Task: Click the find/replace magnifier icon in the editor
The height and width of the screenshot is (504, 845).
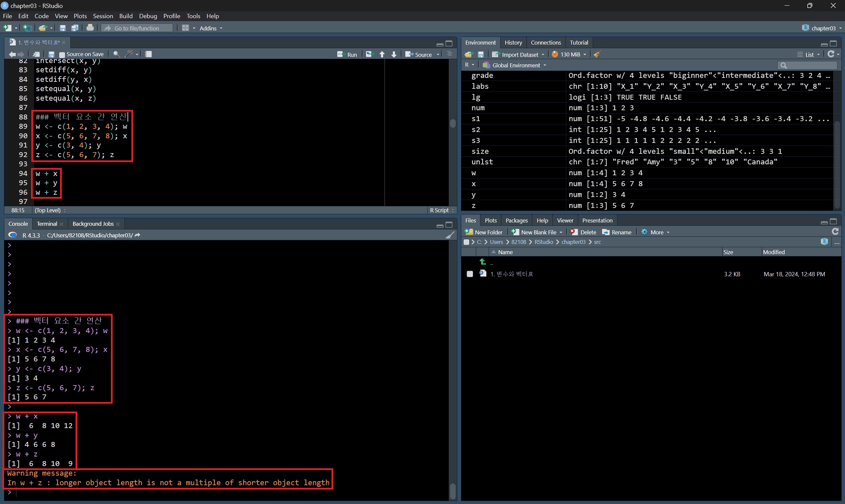Action: point(117,54)
